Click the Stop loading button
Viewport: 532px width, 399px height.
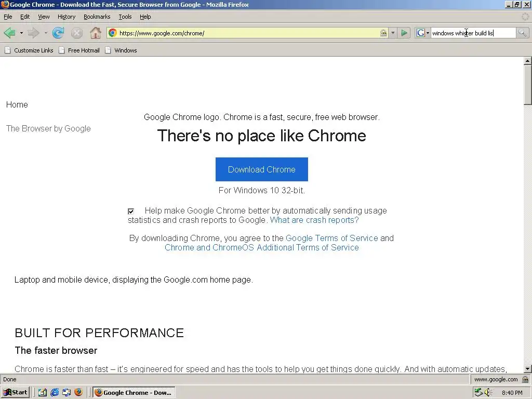click(77, 33)
